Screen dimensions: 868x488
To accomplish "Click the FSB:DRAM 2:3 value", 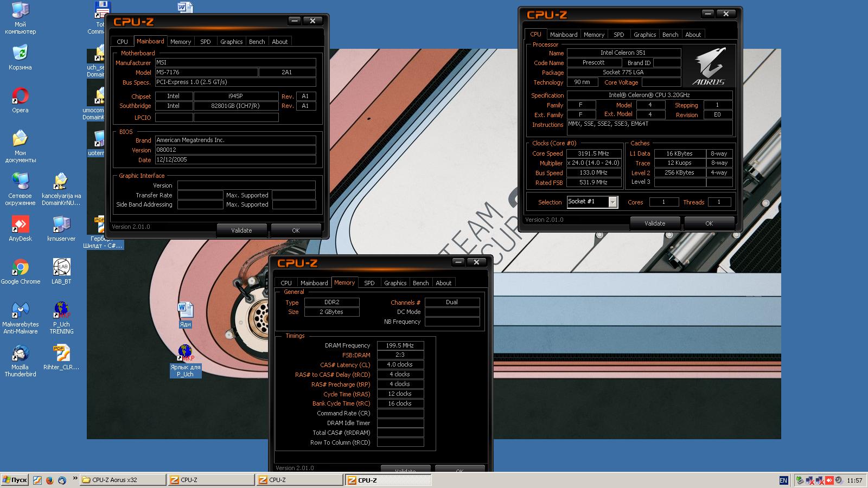I will [x=400, y=355].
